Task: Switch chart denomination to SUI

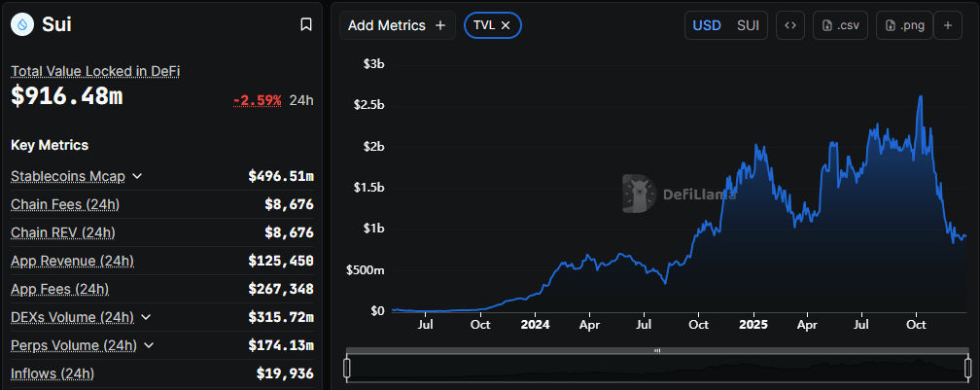Action: point(749,25)
